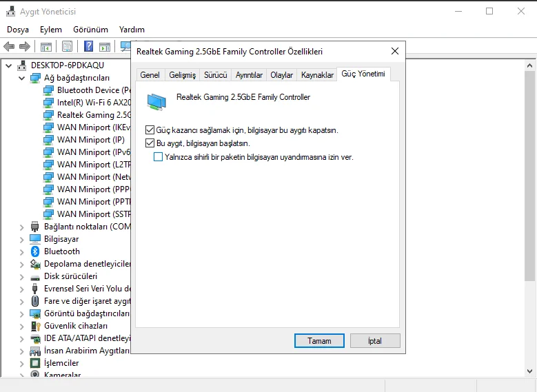Click the device tree scrollbar up arrow
This screenshot has height=392, width=537.
(x=530, y=65)
